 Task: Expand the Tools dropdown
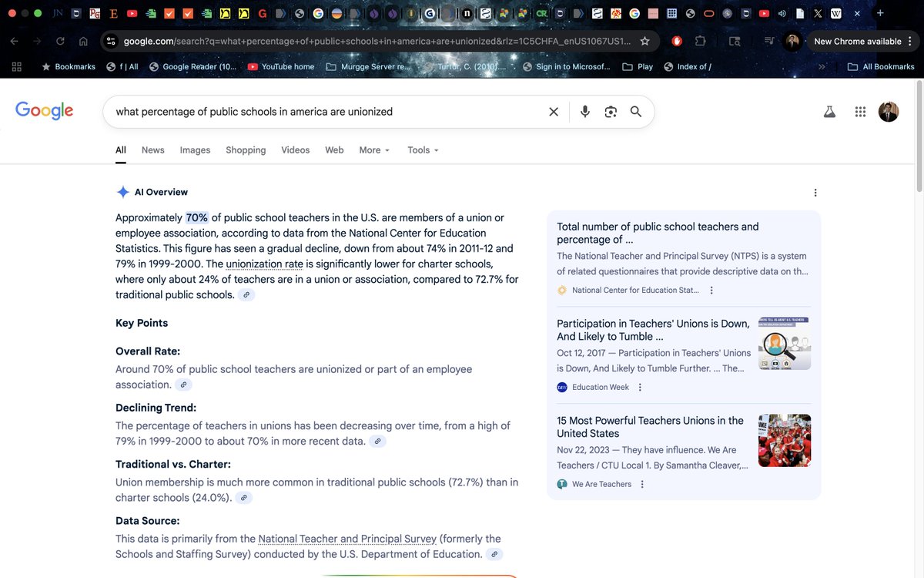click(423, 150)
